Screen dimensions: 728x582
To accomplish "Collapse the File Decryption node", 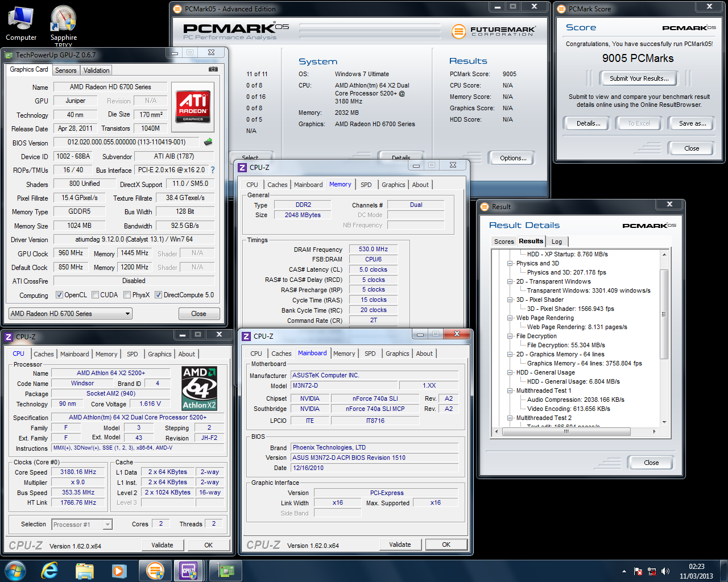I will pyautogui.click(x=510, y=336).
